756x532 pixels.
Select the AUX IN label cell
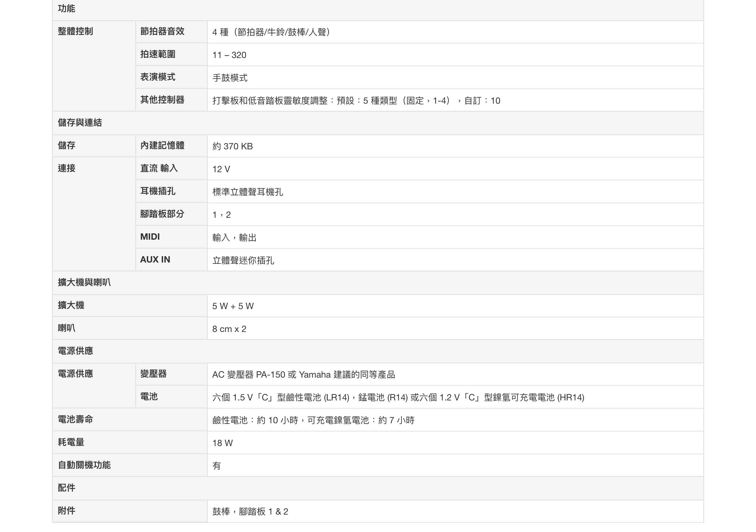(155, 259)
